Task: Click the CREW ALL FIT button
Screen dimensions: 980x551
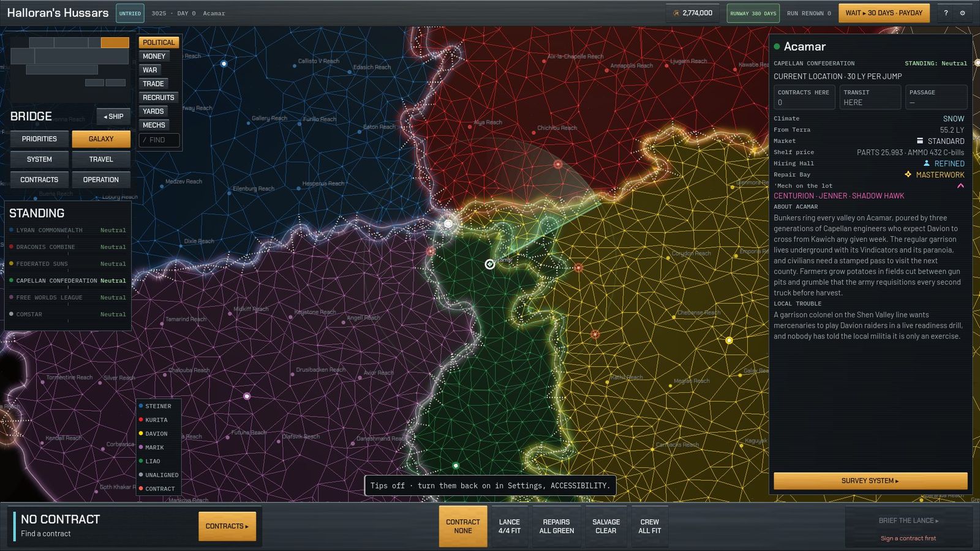Action: pyautogui.click(x=650, y=527)
